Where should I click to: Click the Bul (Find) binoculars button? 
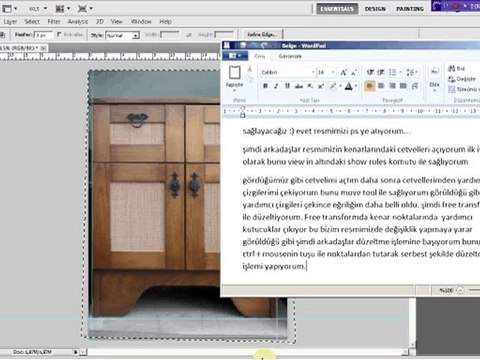point(457,68)
